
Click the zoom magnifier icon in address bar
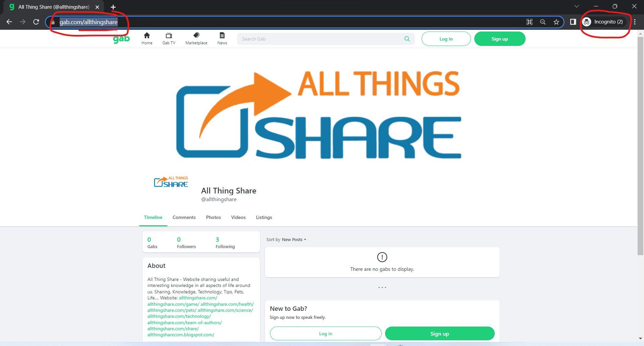click(543, 22)
